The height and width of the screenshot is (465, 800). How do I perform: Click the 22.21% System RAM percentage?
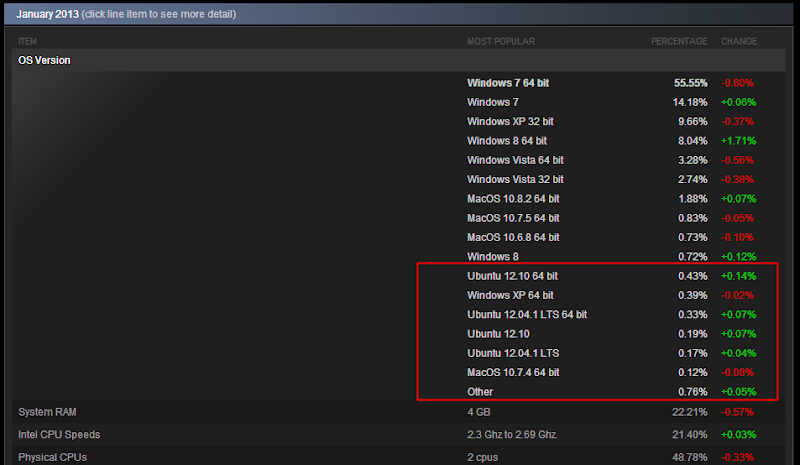click(x=690, y=412)
